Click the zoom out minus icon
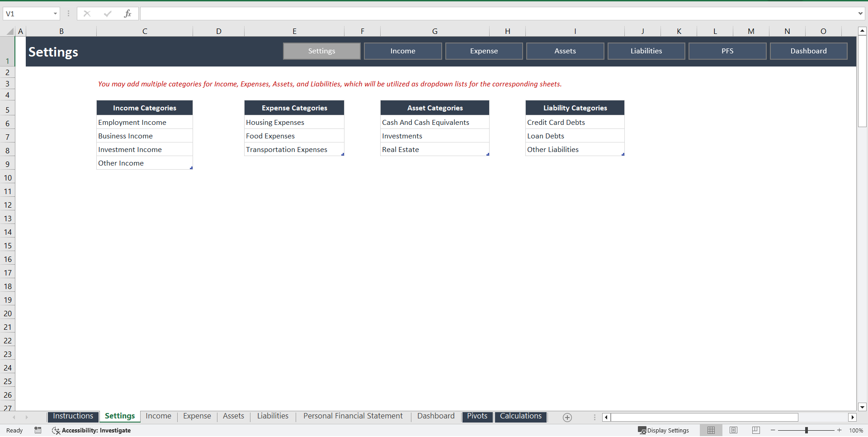The height and width of the screenshot is (437, 868). pos(773,430)
